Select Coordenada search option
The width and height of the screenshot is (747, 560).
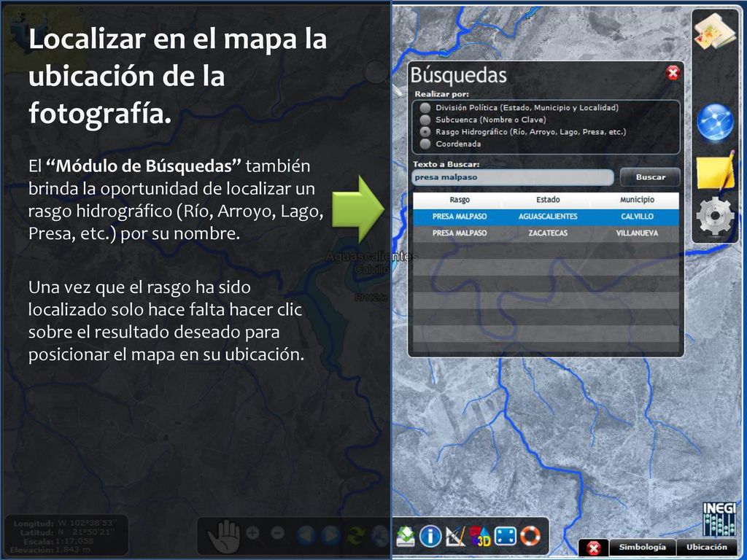pos(425,144)
